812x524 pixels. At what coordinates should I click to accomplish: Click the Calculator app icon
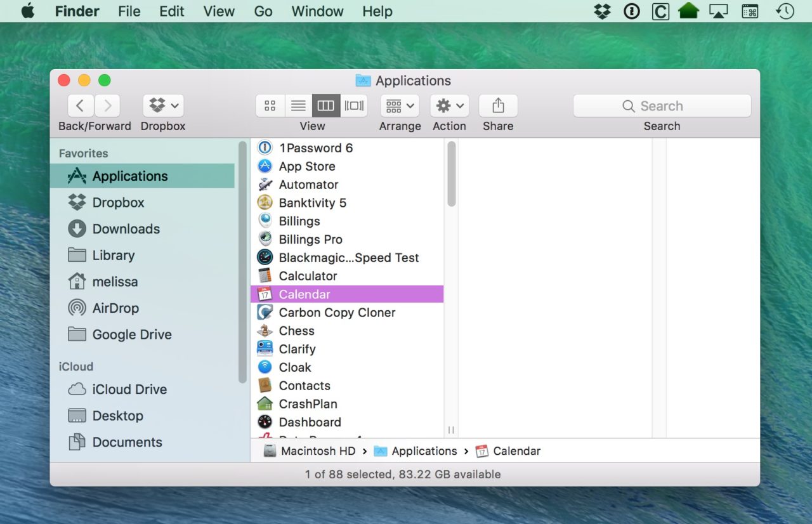pyautogui.click(x=265, y=276)
